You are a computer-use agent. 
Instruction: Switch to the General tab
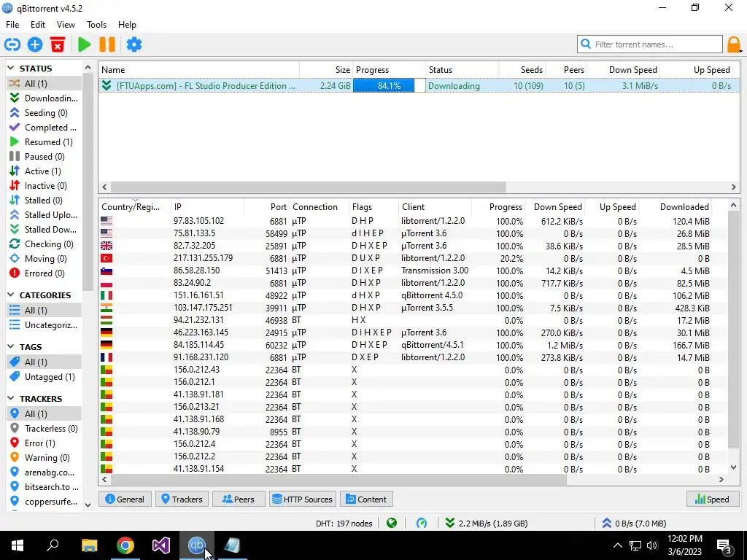coord(125,499)
